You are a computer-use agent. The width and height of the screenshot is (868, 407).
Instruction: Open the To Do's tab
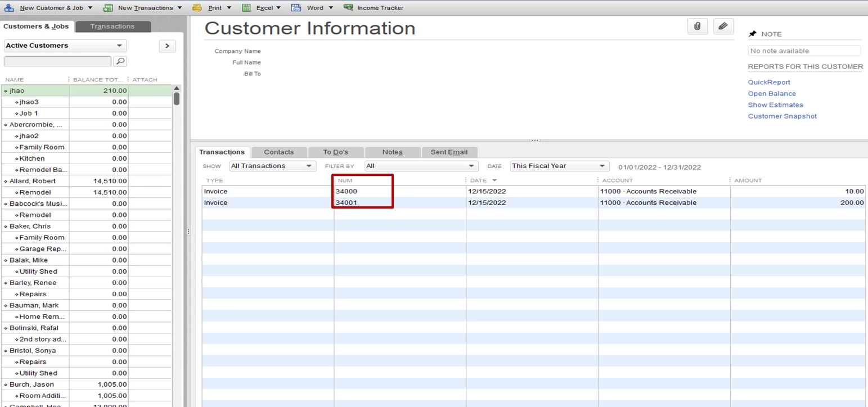[336, 152]
